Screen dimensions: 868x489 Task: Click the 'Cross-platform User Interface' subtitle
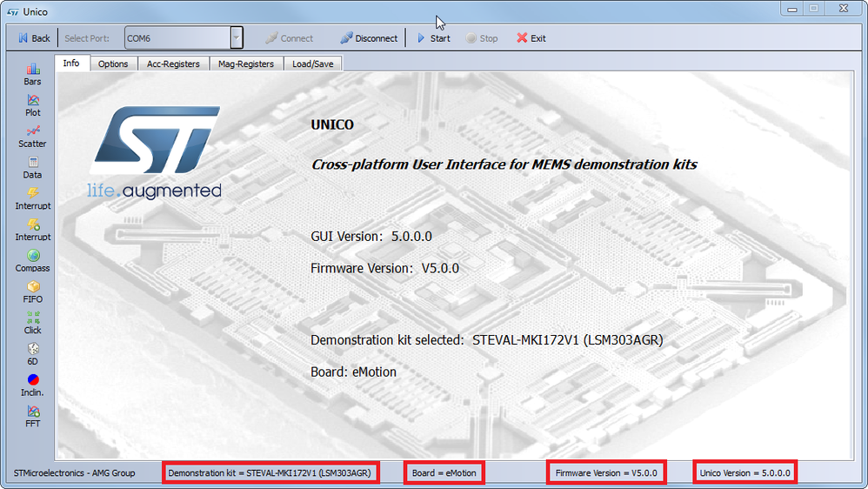(504, 164)
